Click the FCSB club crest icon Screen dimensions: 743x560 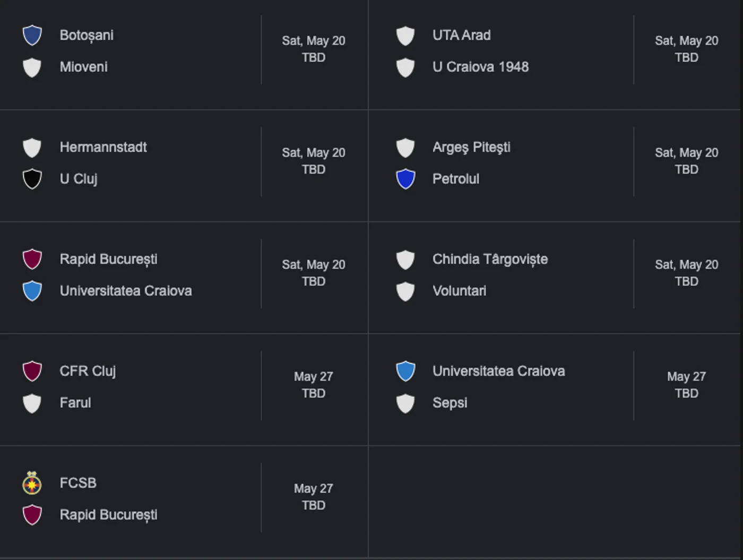click(32, 483)
